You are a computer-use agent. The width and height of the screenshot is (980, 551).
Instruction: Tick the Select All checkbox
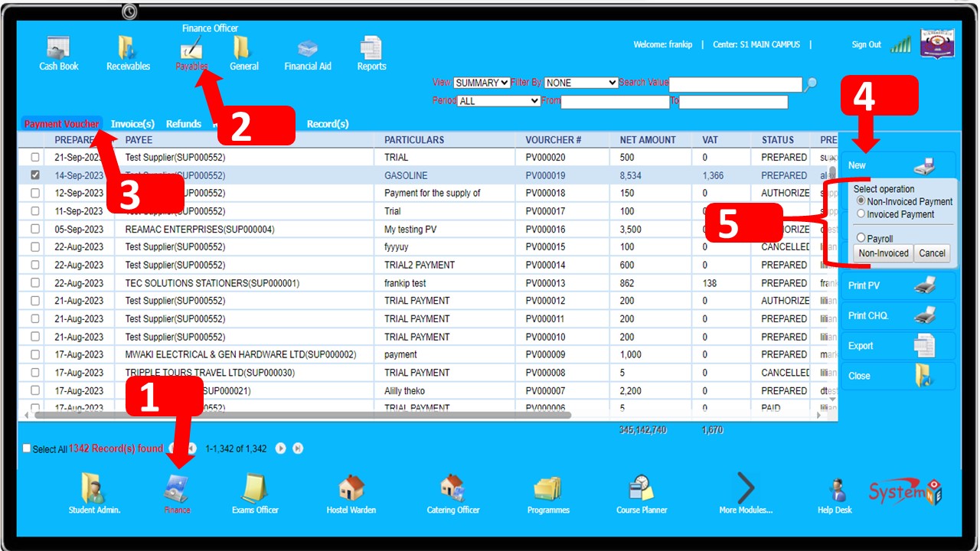pyautogui.click(x=28, y=449)
